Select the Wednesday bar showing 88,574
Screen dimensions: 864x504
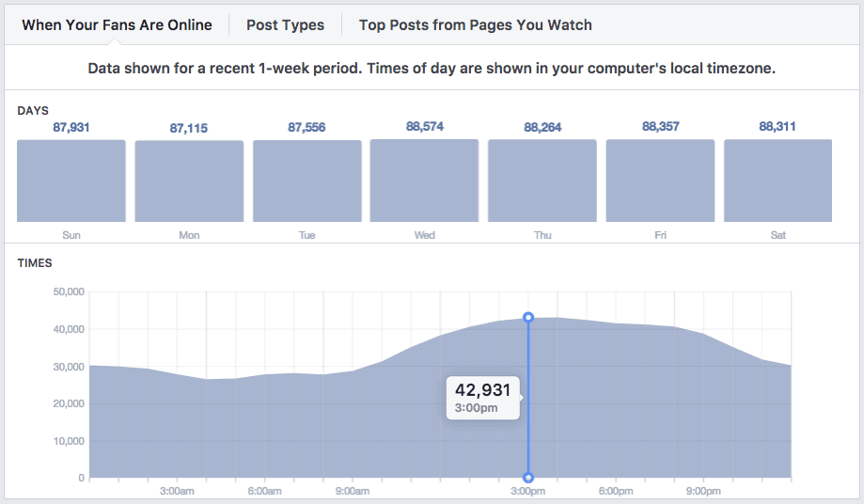click(x=424, y=181)
